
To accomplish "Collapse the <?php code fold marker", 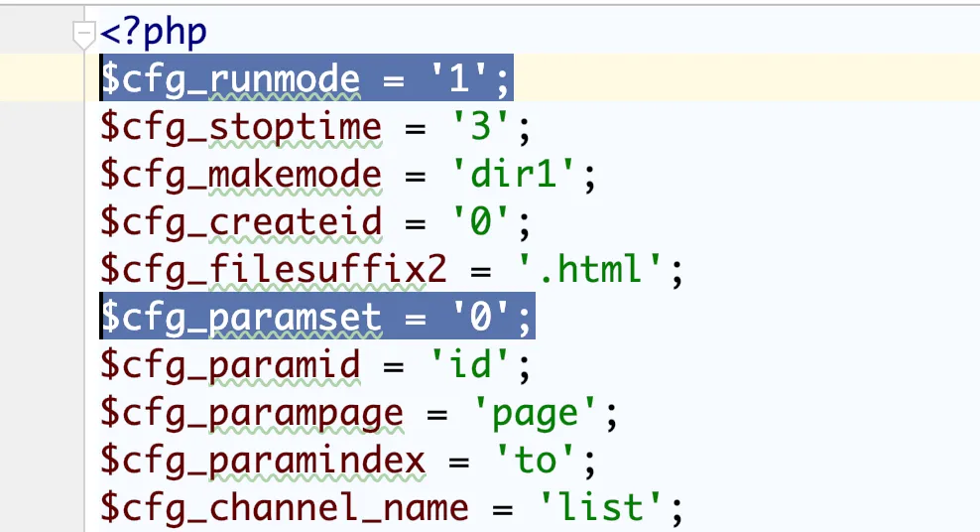I will tap(84, 36).
